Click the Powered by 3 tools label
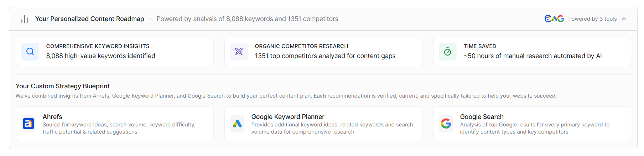 (x=592, y=19)
